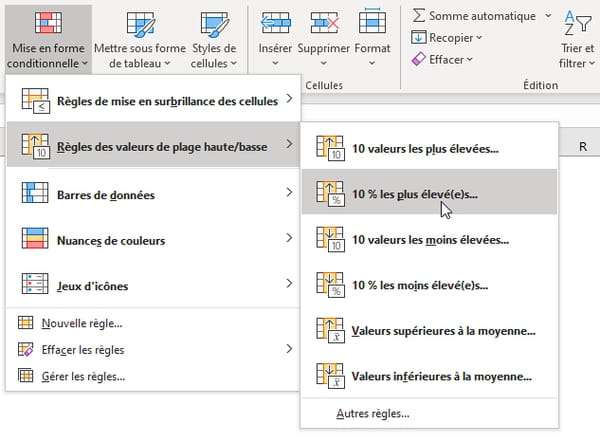Open the Somme automatique dropdown arrow
The image size is (600, 442).
(x=548, y=16)
